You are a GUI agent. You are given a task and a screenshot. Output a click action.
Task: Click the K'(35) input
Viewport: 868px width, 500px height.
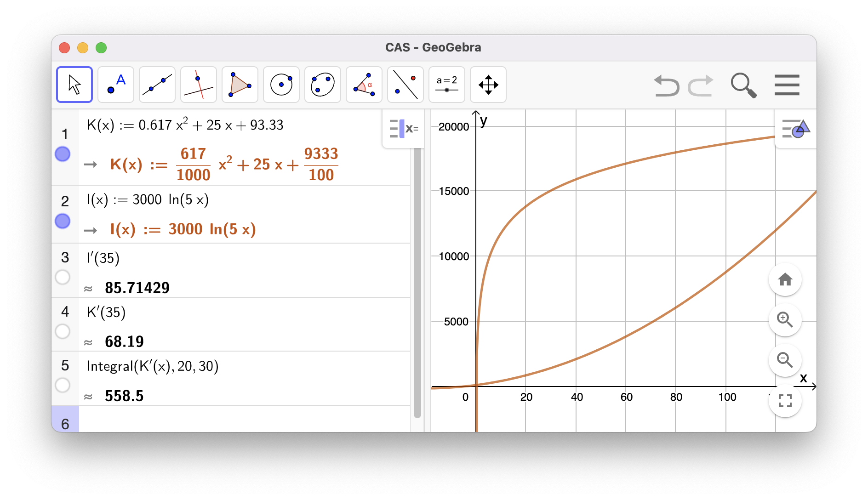[x=106, y=312]
